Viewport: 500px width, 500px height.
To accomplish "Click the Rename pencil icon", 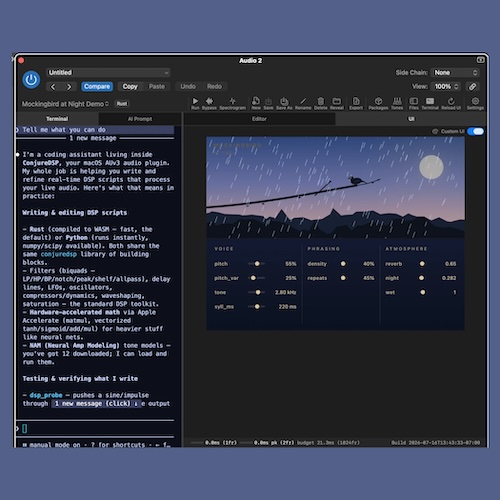I will tap(303, 101).
